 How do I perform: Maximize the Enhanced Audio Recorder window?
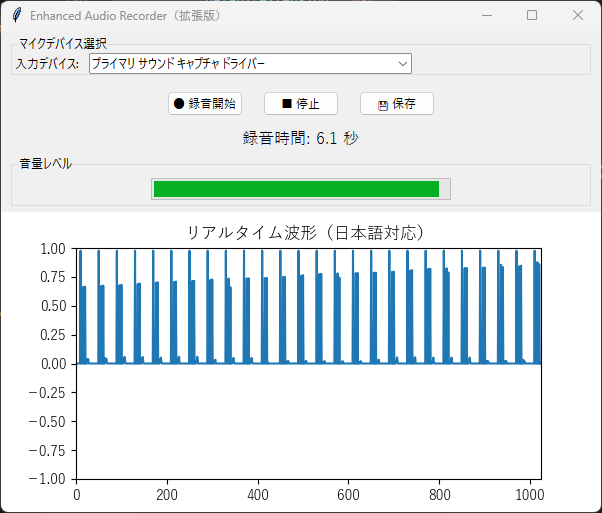coord(532,16)
